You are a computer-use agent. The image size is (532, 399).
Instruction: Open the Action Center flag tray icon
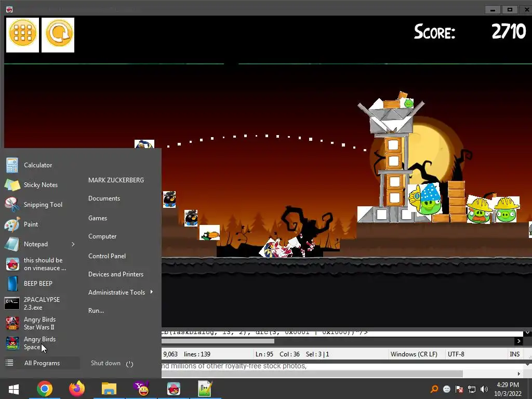tap(459, 389)
